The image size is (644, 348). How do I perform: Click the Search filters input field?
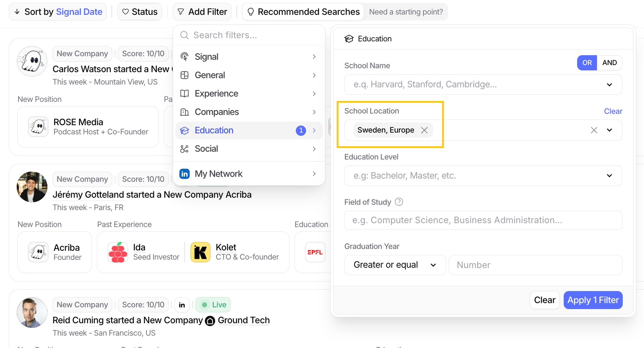click(255, 35)
